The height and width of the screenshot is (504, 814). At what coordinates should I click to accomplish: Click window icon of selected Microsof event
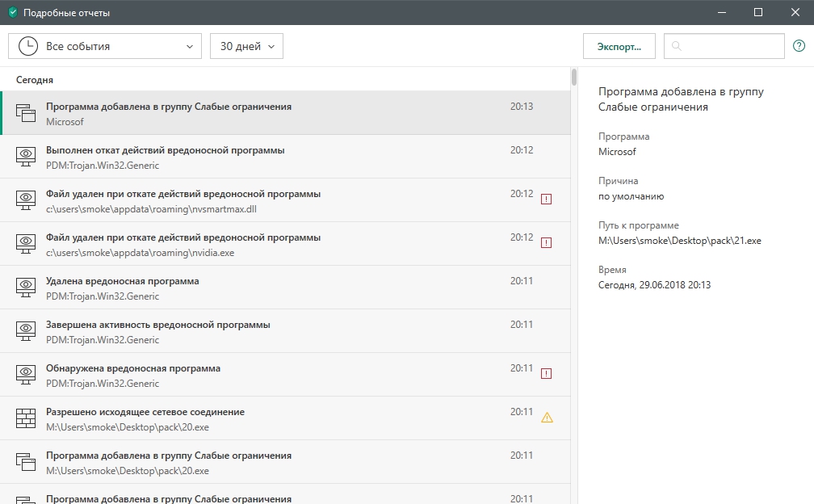pyautogui.click(x=26, y=113)
